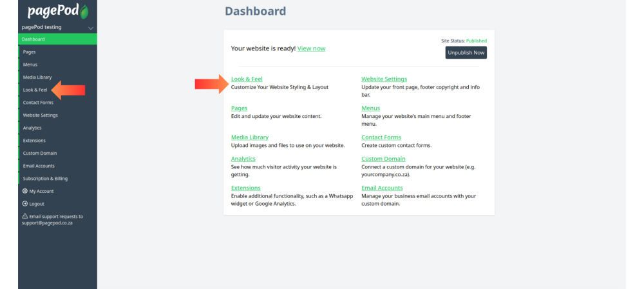This screenshot has width=644, height=289.
Task: Follow the View now link
Action: coord(311,48)
